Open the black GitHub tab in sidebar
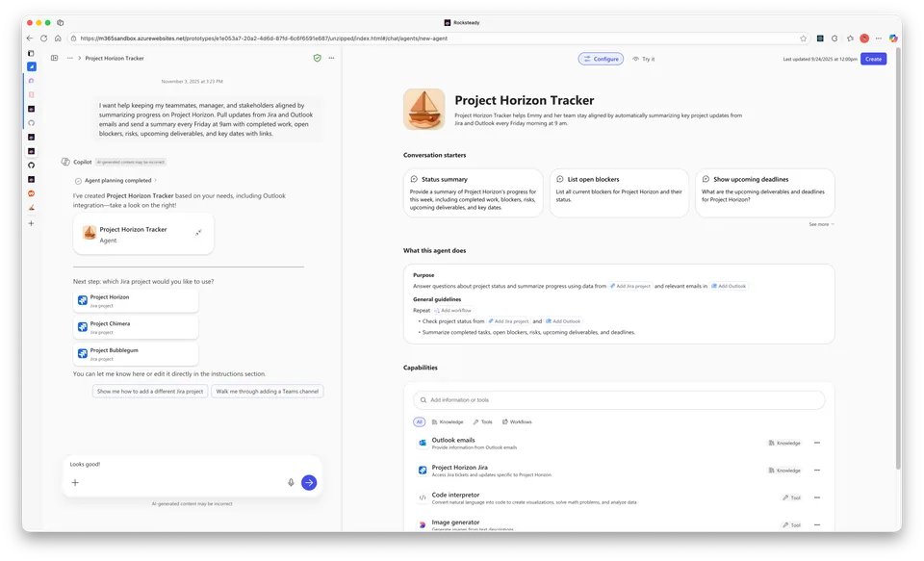This screenshot has height=561, width=924. click(31, 165)
